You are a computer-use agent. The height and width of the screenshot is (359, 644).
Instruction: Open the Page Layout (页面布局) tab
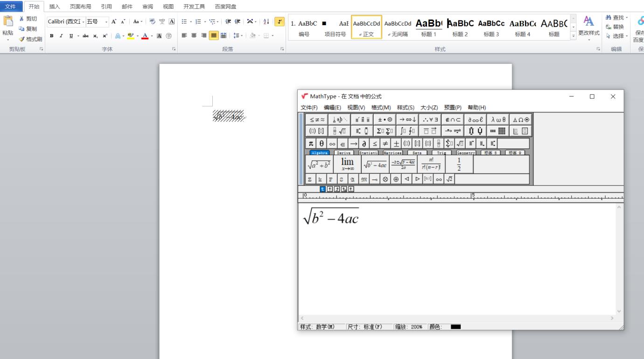80,7
